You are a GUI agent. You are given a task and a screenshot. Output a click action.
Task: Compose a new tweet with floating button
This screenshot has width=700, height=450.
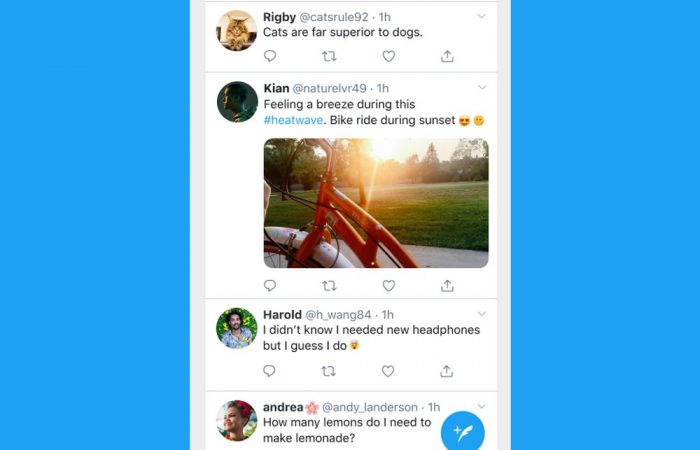click(463, 432)
